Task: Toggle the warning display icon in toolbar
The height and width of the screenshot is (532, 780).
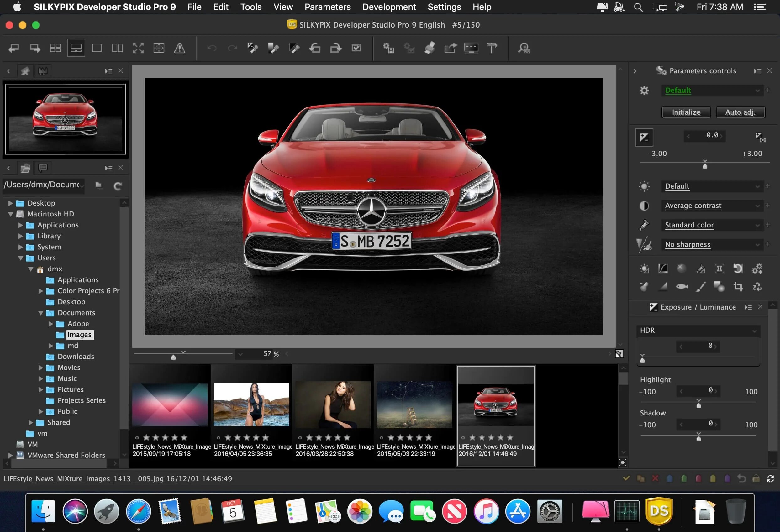Action: tap(180, 48)
